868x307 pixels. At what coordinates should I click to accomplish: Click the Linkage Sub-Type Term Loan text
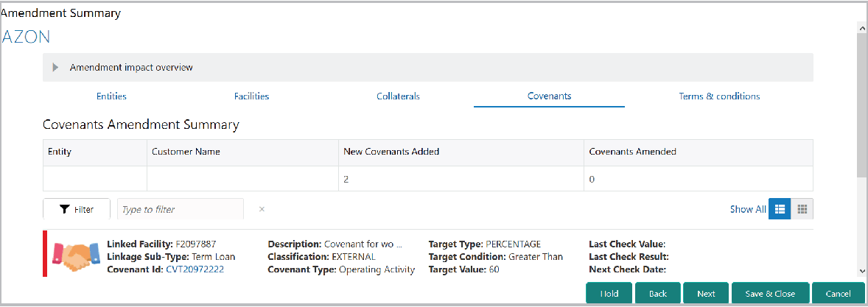pos(171,257)
